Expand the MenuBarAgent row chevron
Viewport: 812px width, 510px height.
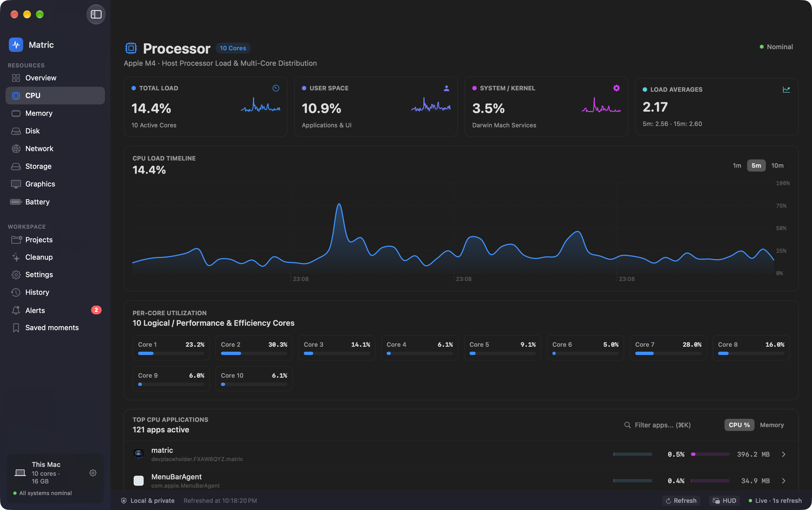coord(784,481)
